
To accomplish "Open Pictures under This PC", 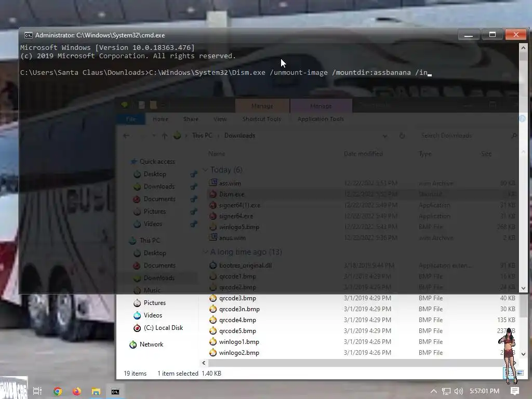I will 155,303.
